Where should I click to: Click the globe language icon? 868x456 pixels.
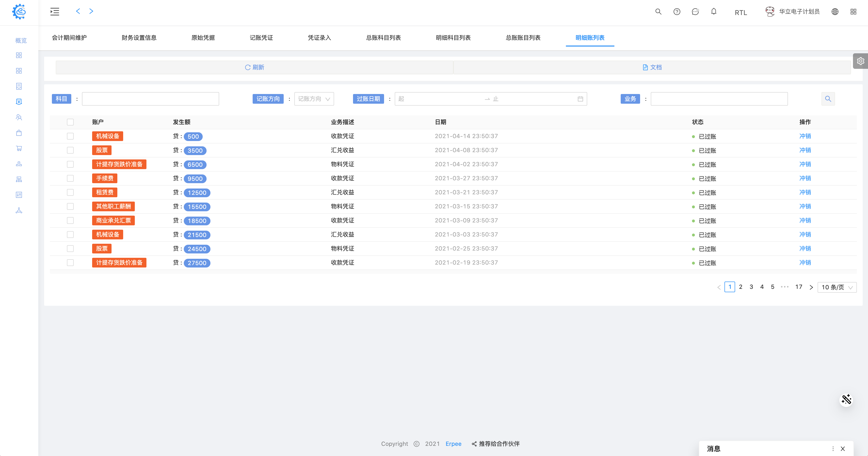click(x=835, y=12)
